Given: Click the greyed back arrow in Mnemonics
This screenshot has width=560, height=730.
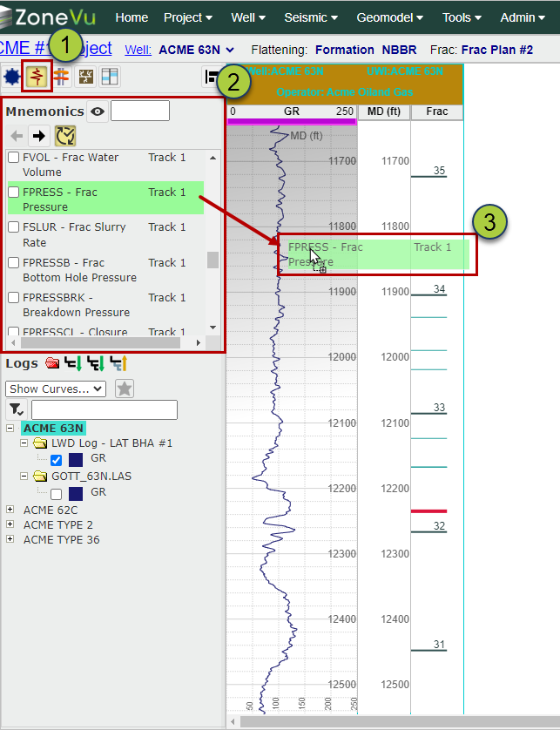Looking at the screenshot, I should click(17, 136).
